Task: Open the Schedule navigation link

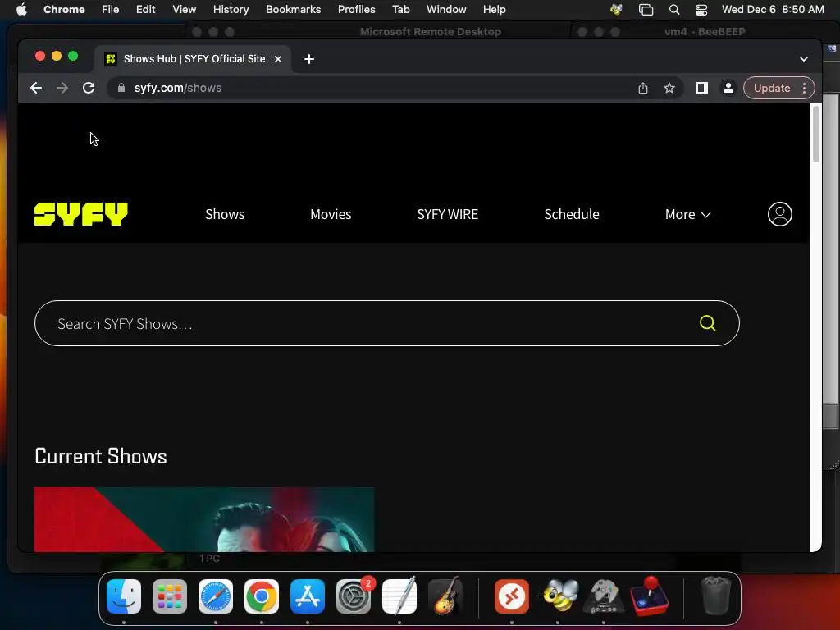Action: click(x=572, y=214)
